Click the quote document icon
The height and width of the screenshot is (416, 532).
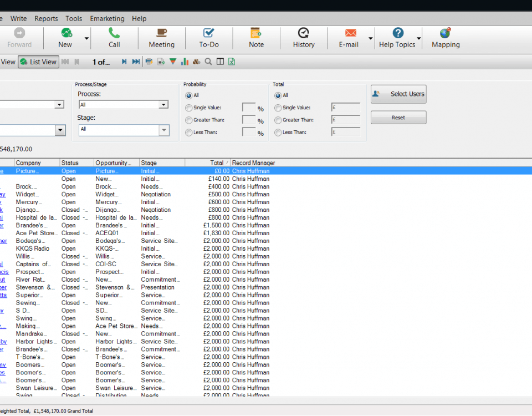pyautogui.click(x=161, y=62)
